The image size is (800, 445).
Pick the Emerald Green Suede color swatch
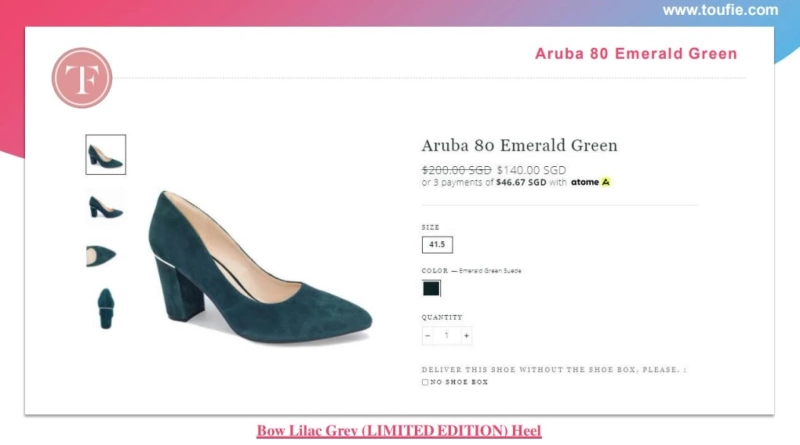tap(431, 288)
